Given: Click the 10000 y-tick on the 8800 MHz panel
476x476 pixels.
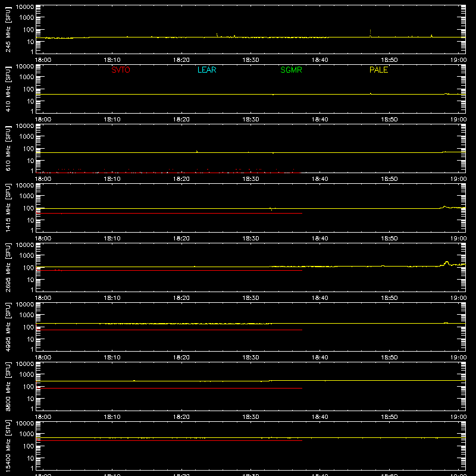Looking at the screenshot, I should [x=25, y=364].
